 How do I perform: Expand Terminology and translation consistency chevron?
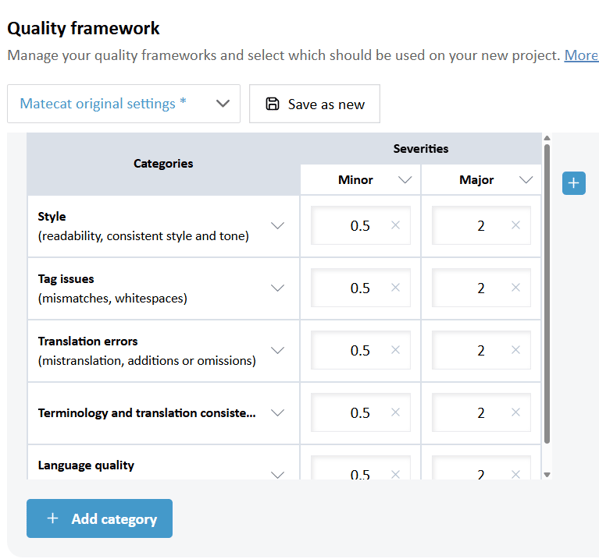coord(278,413)
